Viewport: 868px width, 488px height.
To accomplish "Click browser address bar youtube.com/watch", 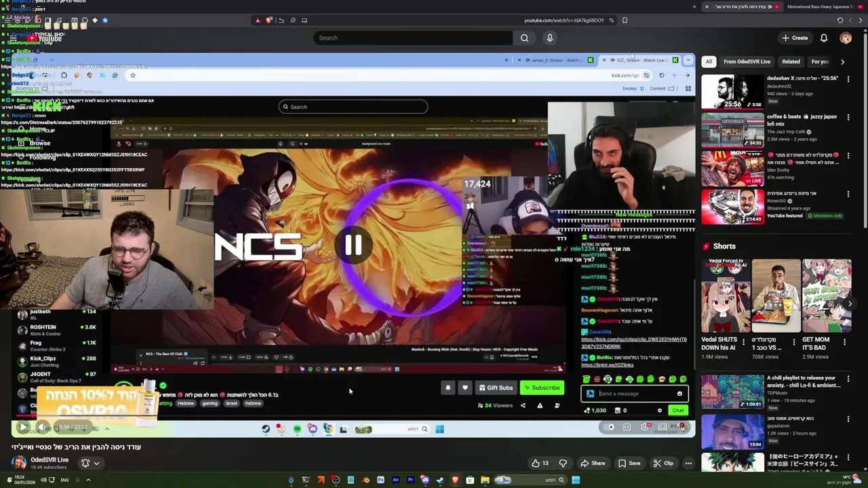I will pos(564,20).
